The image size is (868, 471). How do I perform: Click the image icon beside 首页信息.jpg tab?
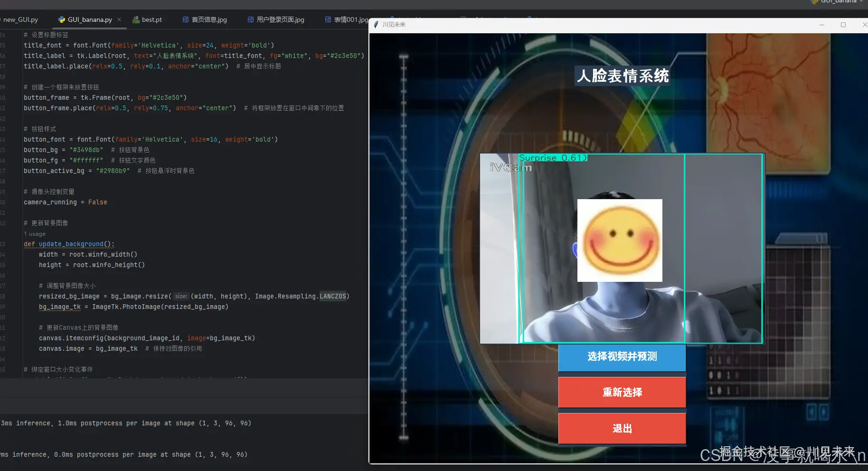tap(185, 19)
